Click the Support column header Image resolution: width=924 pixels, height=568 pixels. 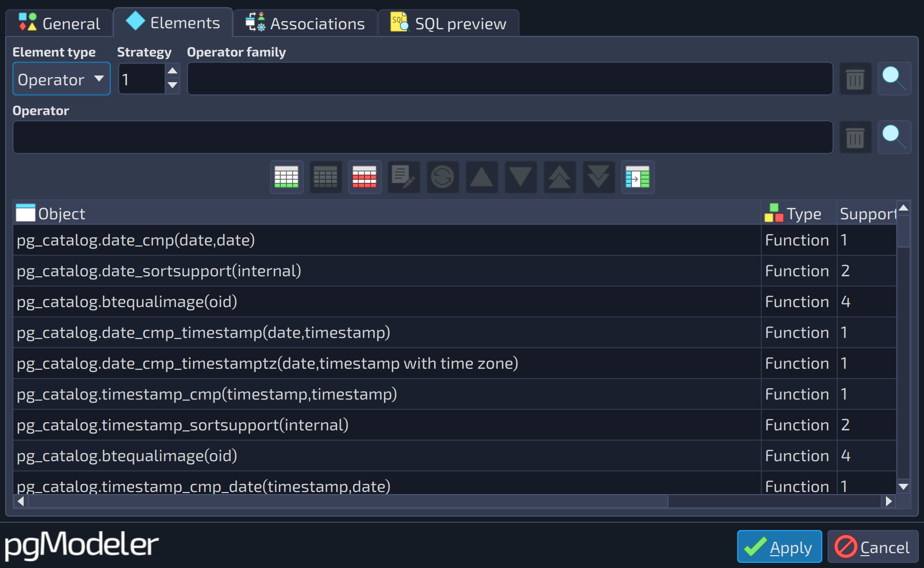tap(867, 213)
